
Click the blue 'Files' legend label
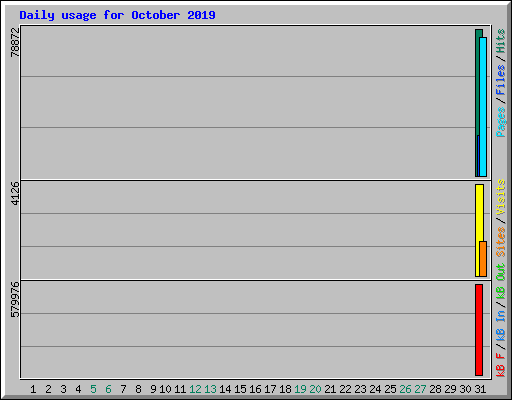click(x=501, y=80)
